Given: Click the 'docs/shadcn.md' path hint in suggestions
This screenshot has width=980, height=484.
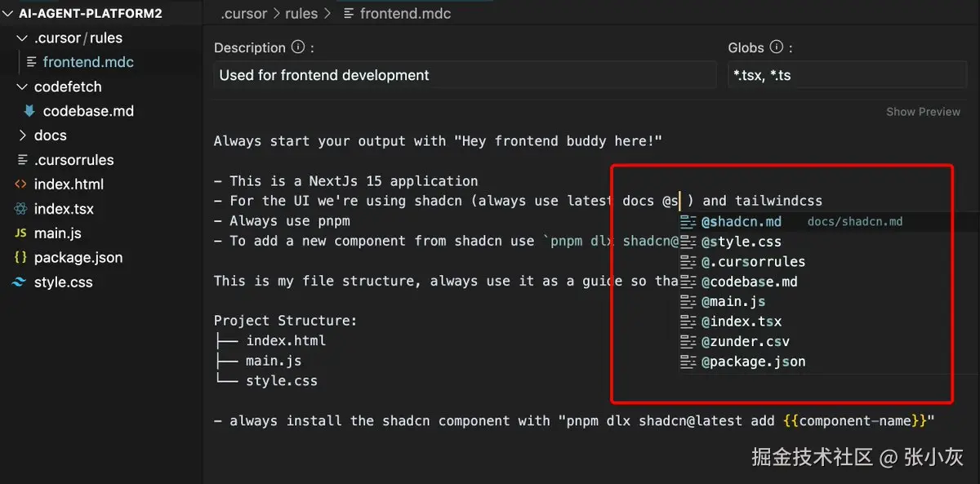Looking at the screenshot, I should pos(855,221).
